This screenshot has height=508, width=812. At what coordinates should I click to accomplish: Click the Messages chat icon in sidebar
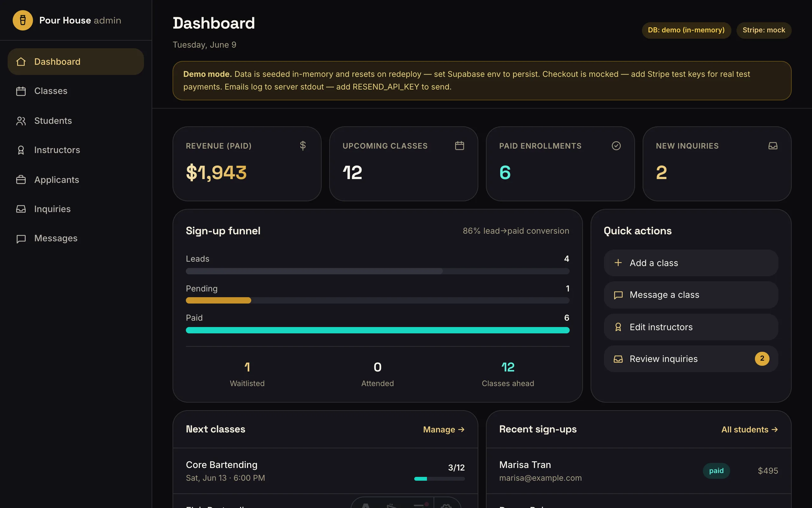click(21, 238)
